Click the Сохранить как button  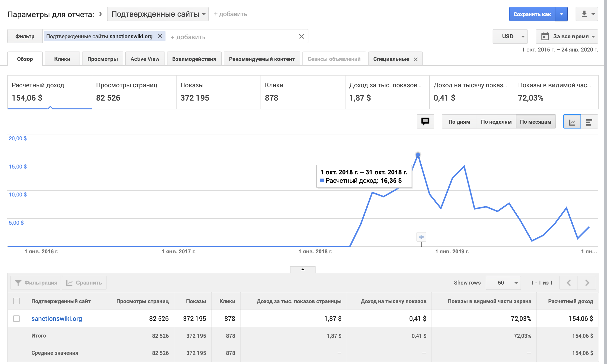point(532,14)
